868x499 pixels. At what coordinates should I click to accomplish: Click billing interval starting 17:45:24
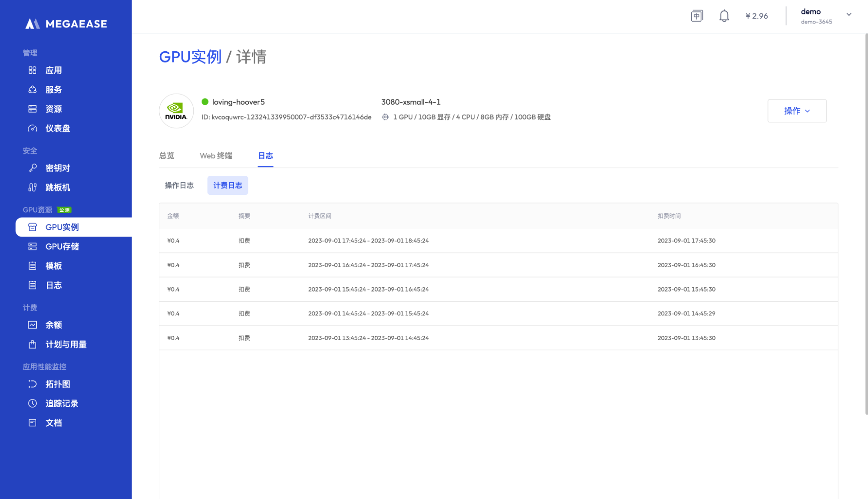pos(368,240)
